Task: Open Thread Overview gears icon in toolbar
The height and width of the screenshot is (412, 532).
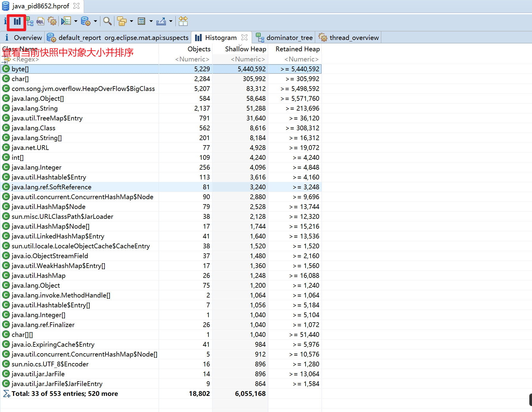Action: [52, 21]
